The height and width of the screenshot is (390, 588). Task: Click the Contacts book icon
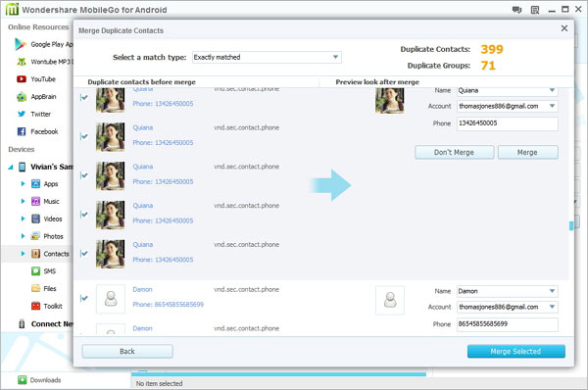click(x=35, y=254)
